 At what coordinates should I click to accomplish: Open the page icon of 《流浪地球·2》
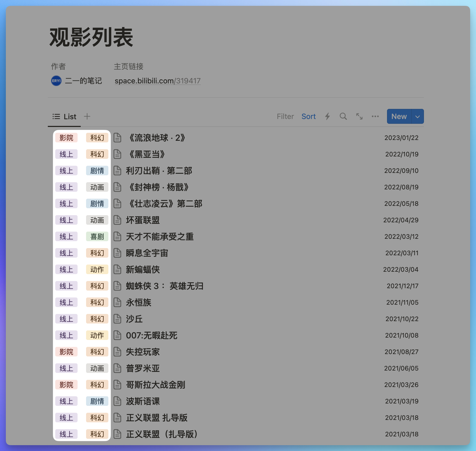pos(117,138)
